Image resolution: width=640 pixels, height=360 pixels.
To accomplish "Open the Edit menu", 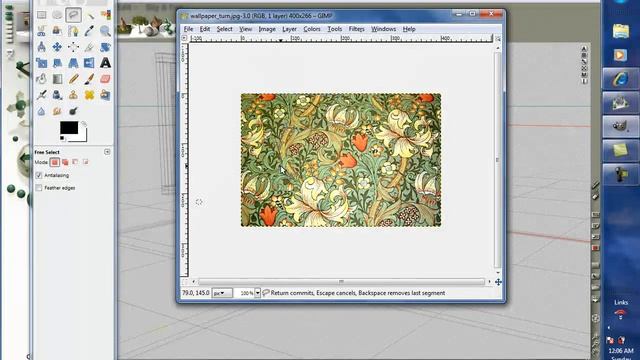I will 204,29.
